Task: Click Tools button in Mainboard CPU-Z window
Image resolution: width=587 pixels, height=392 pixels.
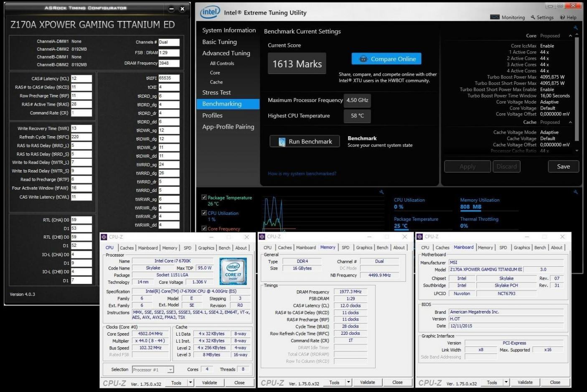Action: [x=492, y=382]
